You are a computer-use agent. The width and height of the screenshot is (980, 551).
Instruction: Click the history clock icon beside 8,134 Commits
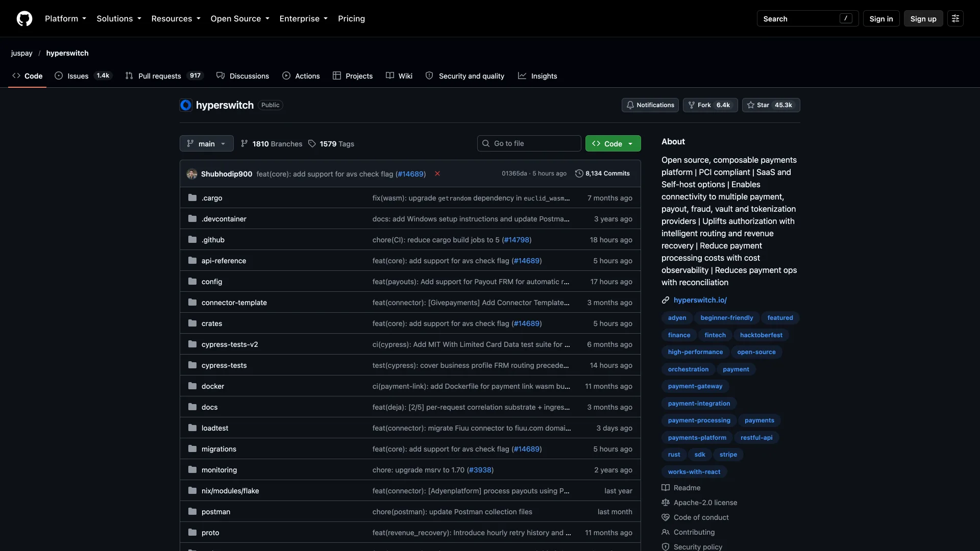point(579,173)
